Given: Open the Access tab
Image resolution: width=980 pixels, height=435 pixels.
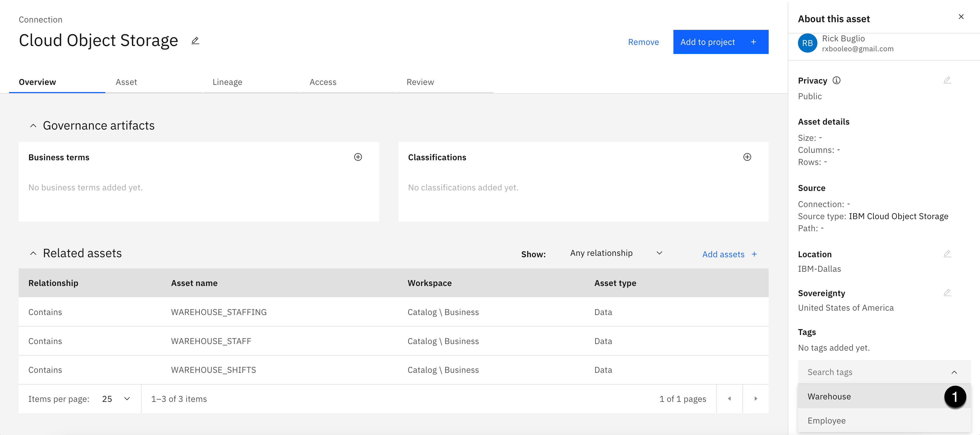Looking at the screenshot, I should (323, 82).
